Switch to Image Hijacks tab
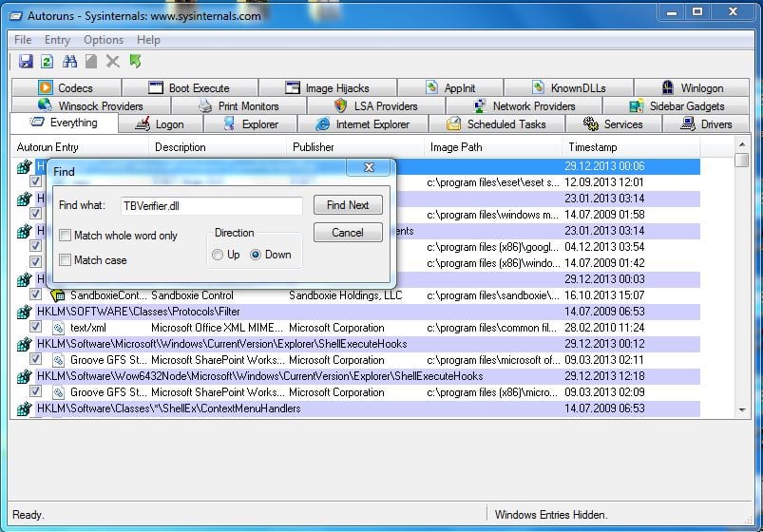This screenshot has width=763, height=532. pyautogui.click(x=328, y=87)
